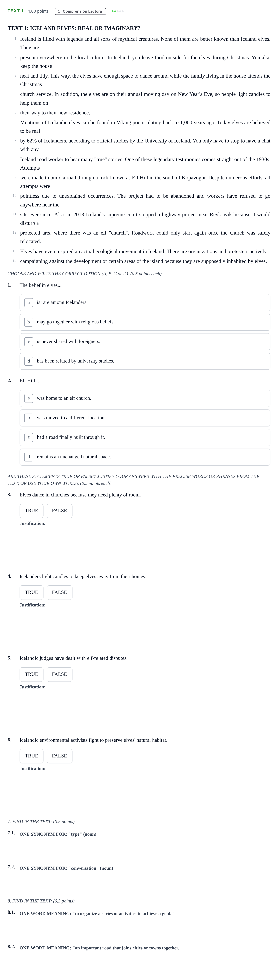Viewport: 278px width, 980px height.
Task: Choose 'may go together with religious beliefs'
Action: [x=145, y=322]
